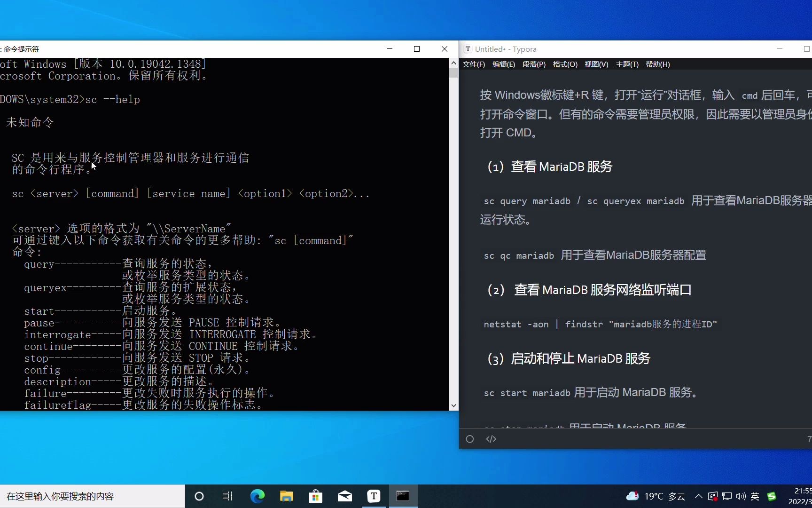
Task: Click the code 'sc qc mariadb' in Typora
Action: [x=519, y=256]
